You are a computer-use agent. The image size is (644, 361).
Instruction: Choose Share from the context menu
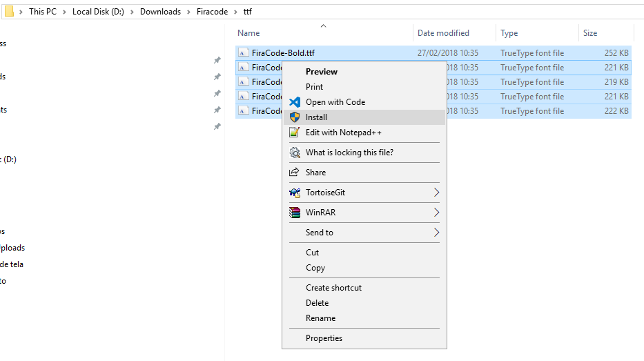pos(364,172)
